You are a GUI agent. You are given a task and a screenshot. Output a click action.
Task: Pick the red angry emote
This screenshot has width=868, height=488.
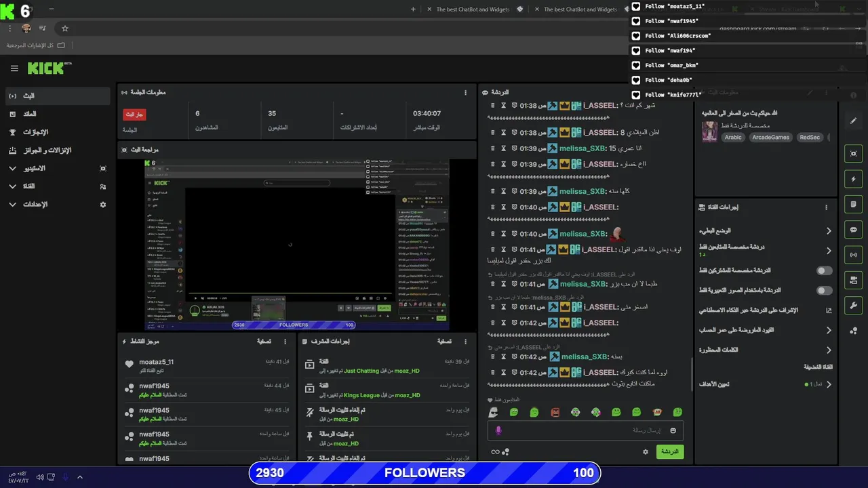555,412
